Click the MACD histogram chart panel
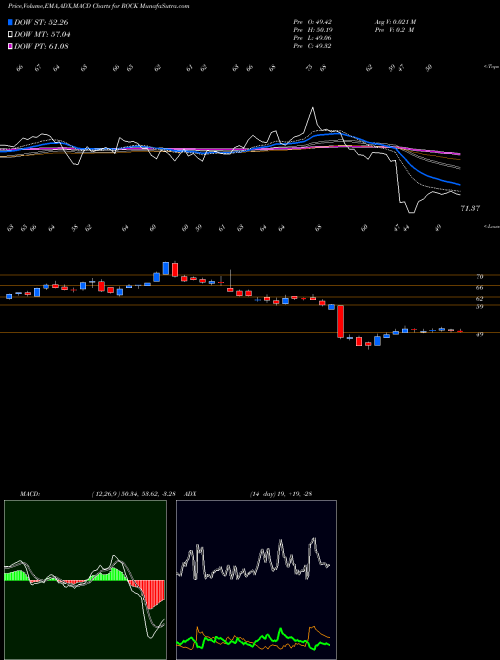The image size is (500, 660). pyautogui.click(x=85, y=580)
